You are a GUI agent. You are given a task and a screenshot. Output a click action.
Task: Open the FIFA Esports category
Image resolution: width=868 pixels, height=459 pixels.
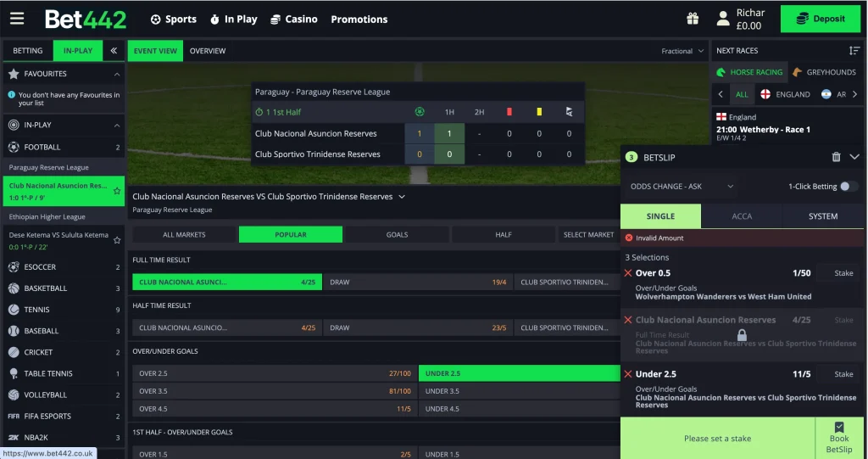click(x=64, y=417)
